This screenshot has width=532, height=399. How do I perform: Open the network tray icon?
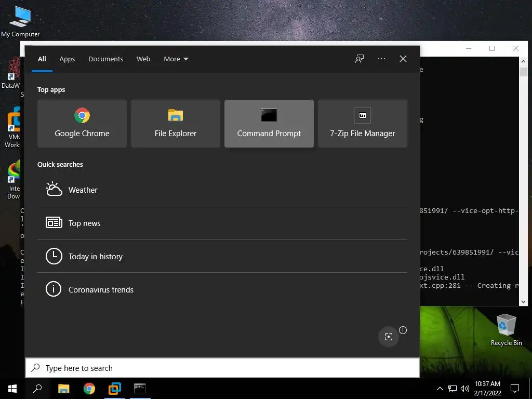(x=453, y=389)
